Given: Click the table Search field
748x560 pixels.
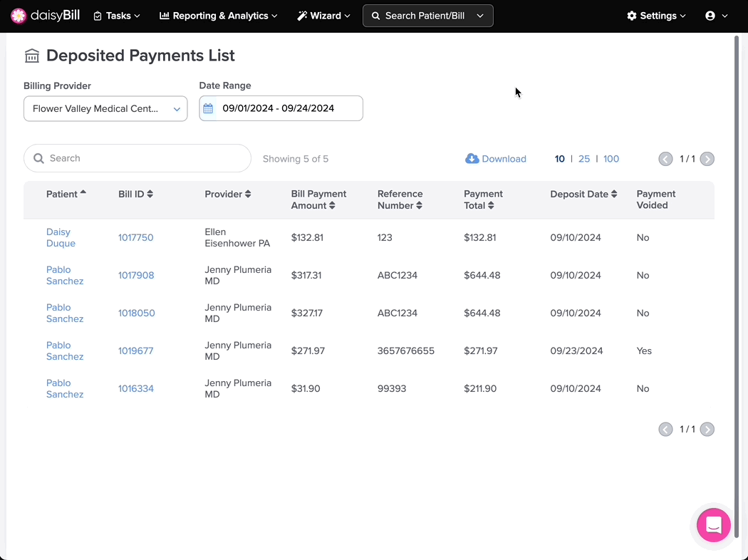Looking at the screenshot, I should [137, 158].
